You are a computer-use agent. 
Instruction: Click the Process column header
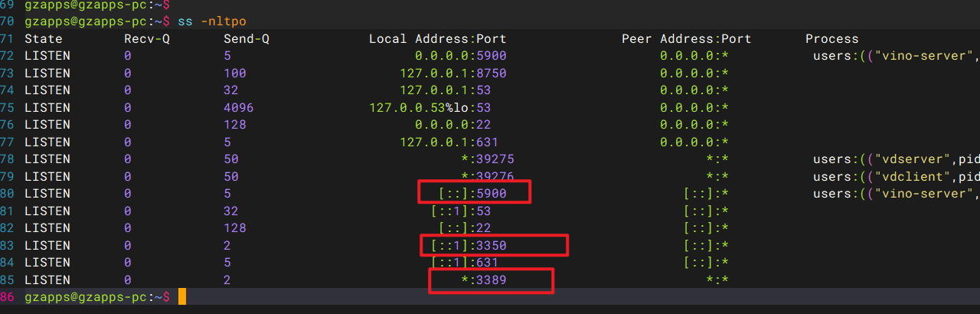832,39
